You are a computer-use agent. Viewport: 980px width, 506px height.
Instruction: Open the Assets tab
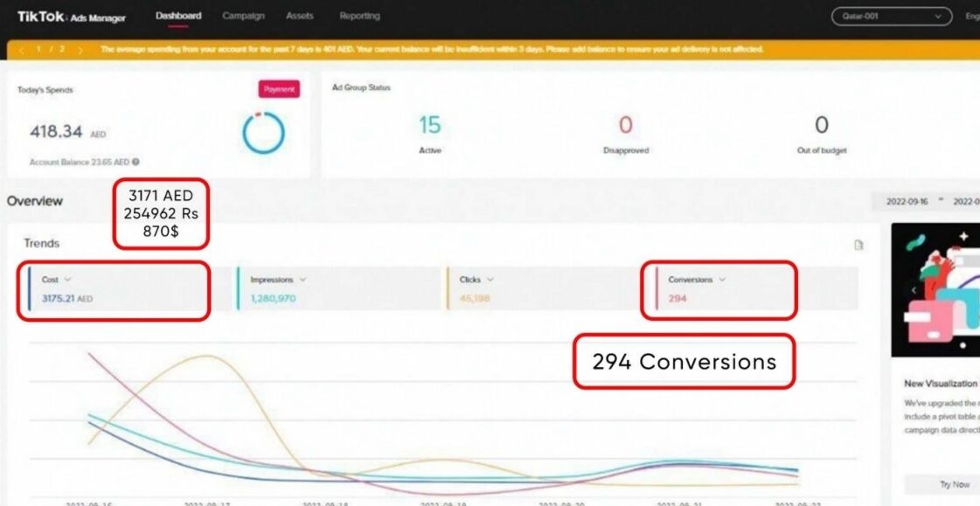pos(300,16)
